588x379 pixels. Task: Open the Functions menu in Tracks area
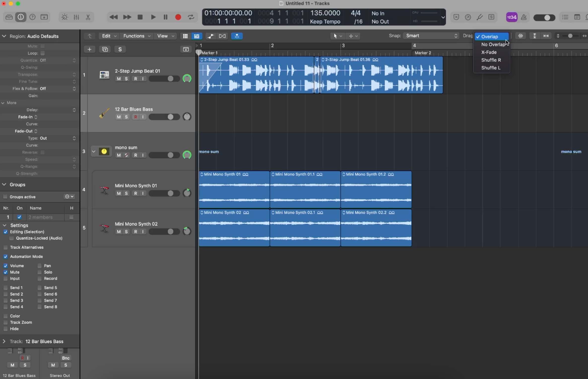(137, 36)
